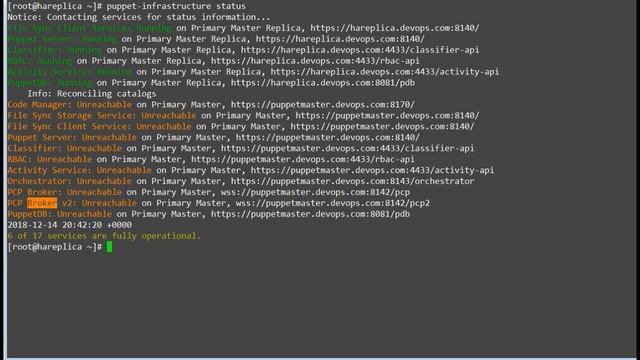Click 'Classifier: Unreachable' status text
Screen dimensions: 640x360
click(64, 149)
